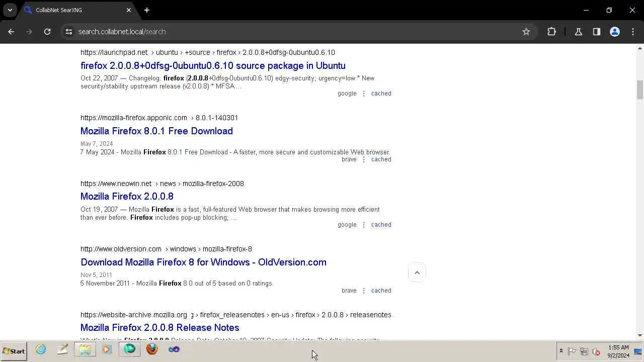
Task: Open site information icon in address bar
Action: point(69,32)
